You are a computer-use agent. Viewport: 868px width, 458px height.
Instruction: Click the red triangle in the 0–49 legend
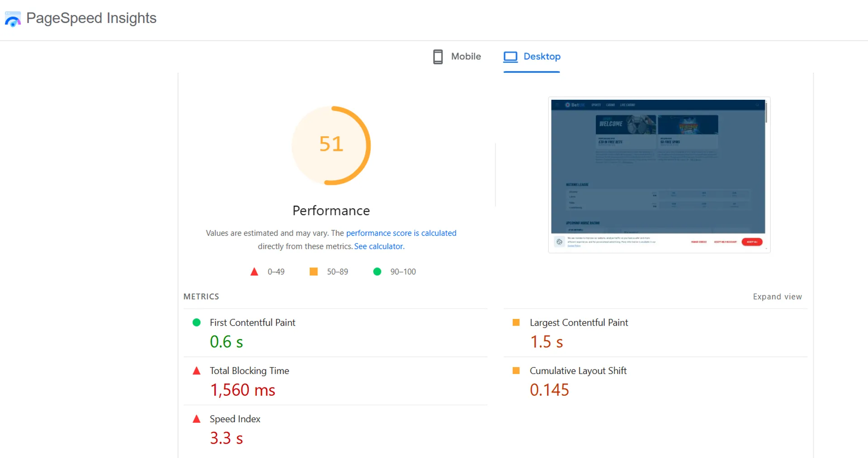pos(254,271)
